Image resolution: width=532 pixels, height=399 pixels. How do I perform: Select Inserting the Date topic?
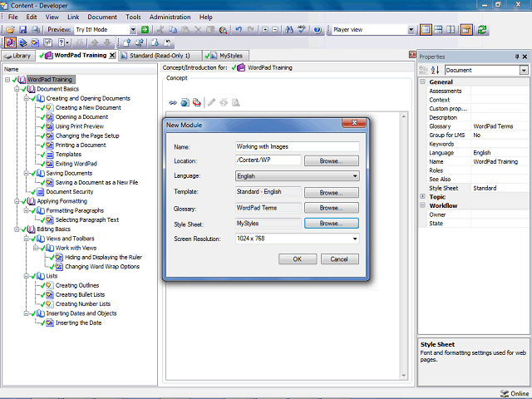point(78,323)
